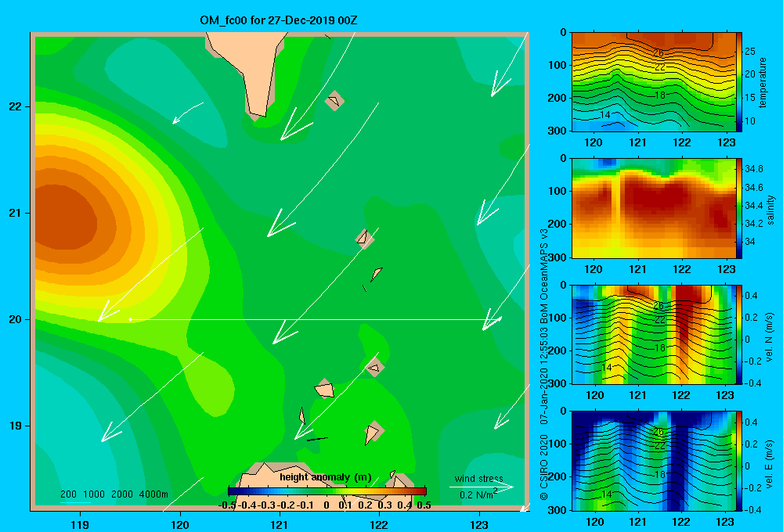
Task: Click the 'vel. E (m/s)' axis label
Action: [770, 464]
